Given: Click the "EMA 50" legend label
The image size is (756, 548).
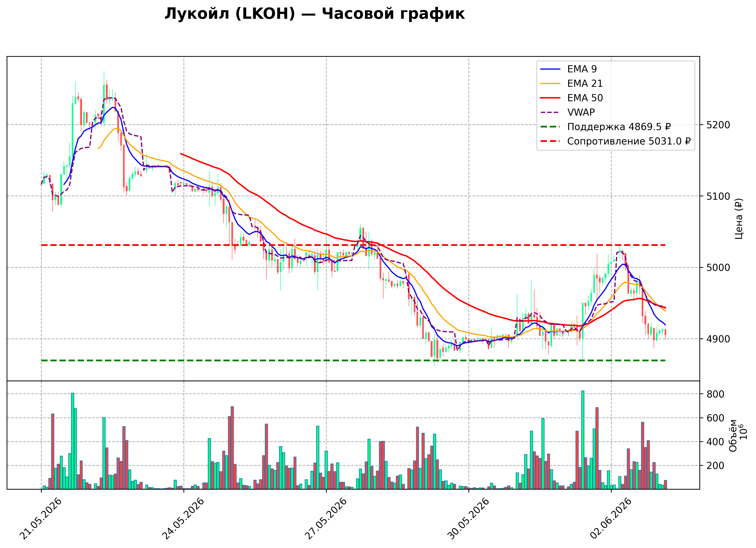Looking at the screenshot, I should [x=585, y=98].
